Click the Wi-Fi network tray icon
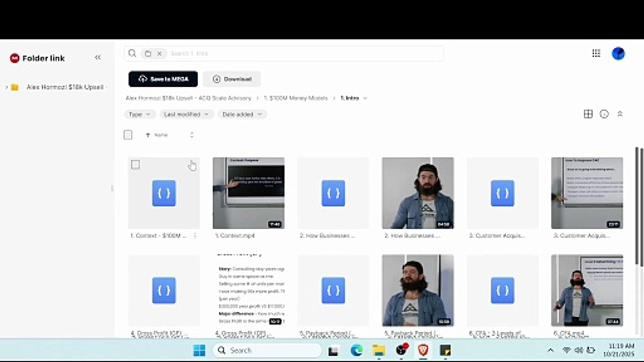The width and height of the screenshot is (644, 362). pyautogui.click(x=567, y=350)
